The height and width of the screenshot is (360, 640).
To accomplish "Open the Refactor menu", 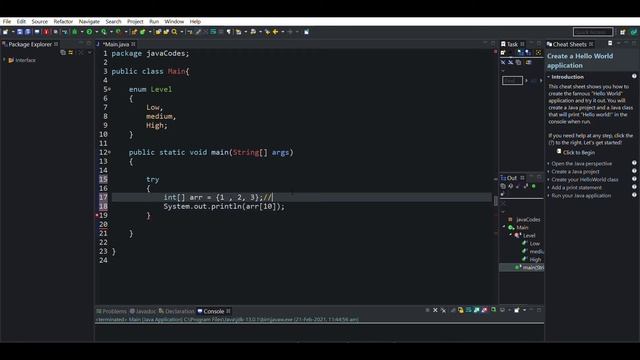I will click(63, 22).
